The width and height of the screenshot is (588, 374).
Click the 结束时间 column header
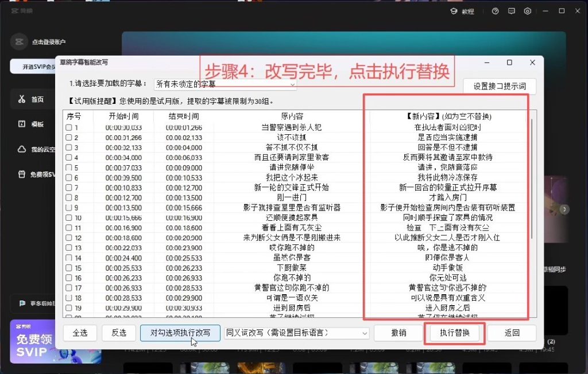184,116
